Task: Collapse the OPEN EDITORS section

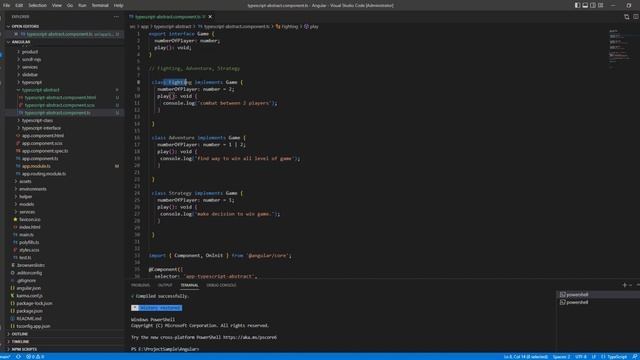Action: pyautogui.click(x=25, y=27)
